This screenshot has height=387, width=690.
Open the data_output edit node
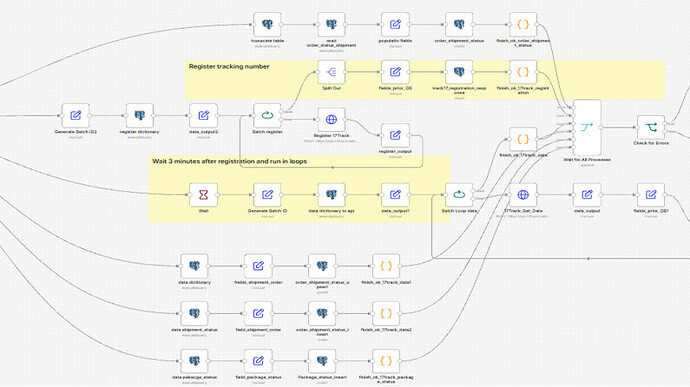pyautogui.click(x=587, y=195)
